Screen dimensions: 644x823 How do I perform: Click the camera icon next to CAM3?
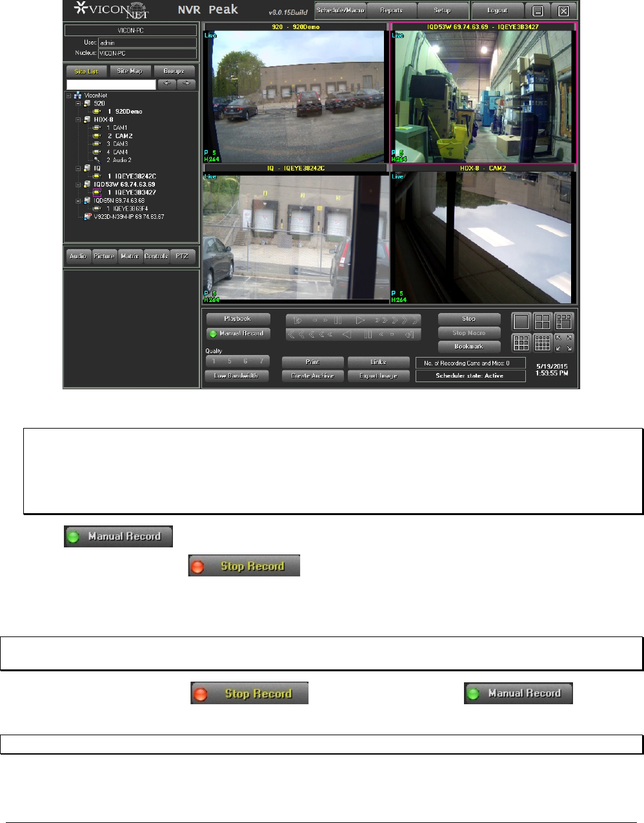coord(97,144)
